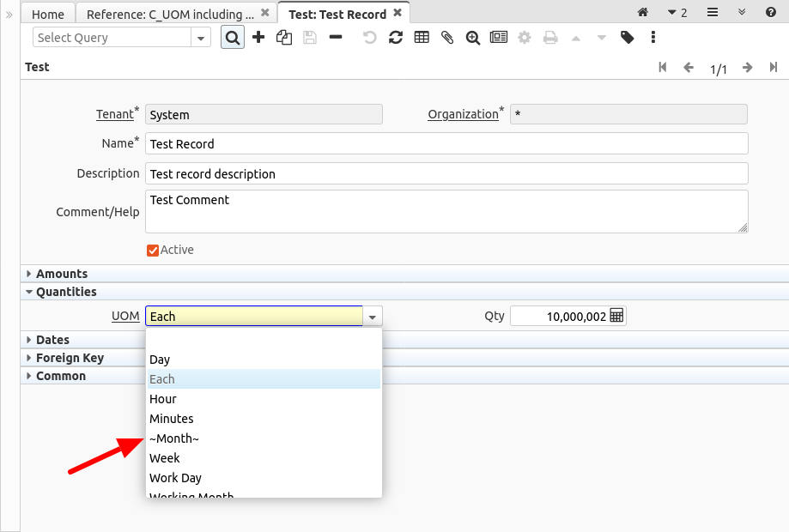This screenshot has height=532, width=789.
Task: Expand the Foreign Key section
Action: coord(69,358)
